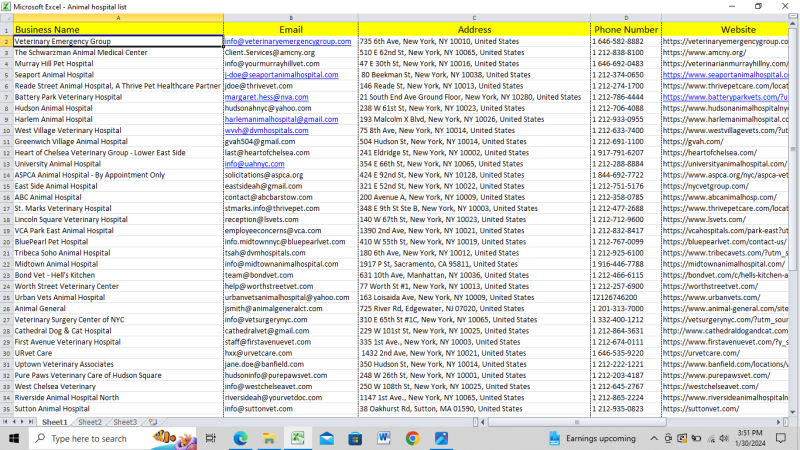The height and width of the screenshot is (450, 800).
Task: Open the Mail app from the taskbar
Action: pos(327,438)
